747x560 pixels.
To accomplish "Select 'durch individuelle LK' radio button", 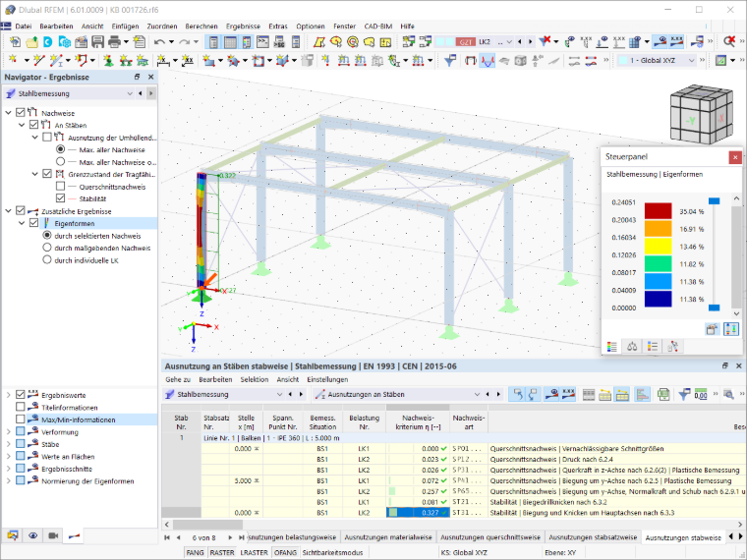I will pyautogui.click(x=47, y=260).
